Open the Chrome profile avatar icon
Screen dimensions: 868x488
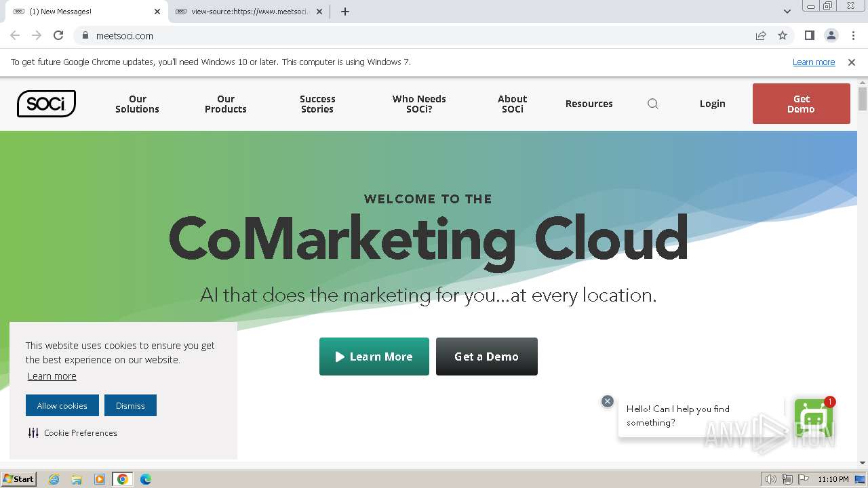[x=831, y=36]
